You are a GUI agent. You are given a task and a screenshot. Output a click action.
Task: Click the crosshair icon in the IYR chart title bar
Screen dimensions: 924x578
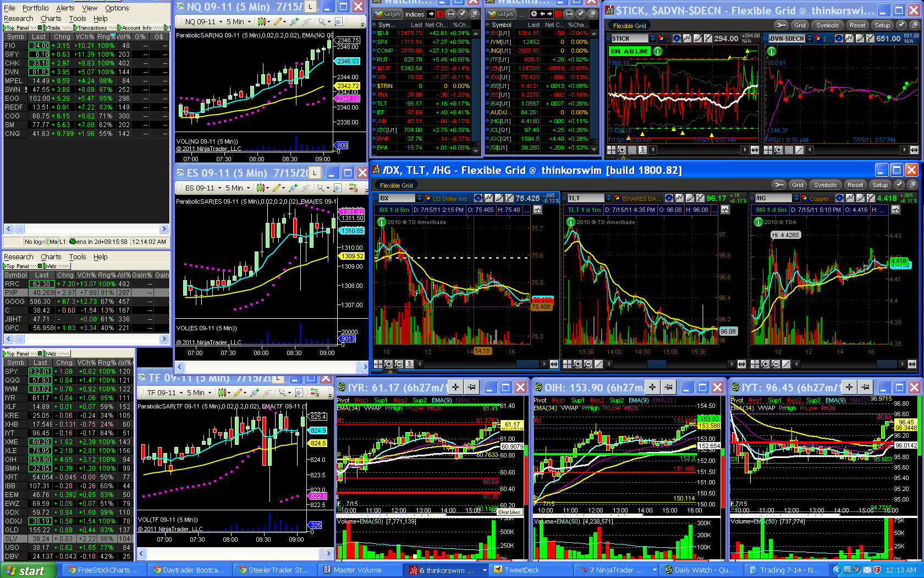[x=455, y=387]
